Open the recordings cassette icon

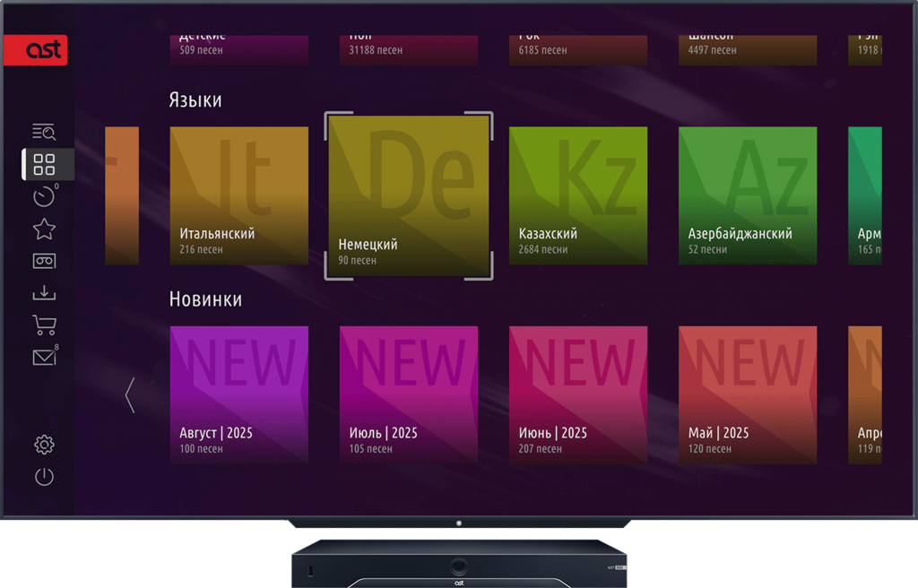tap(44, 262)
